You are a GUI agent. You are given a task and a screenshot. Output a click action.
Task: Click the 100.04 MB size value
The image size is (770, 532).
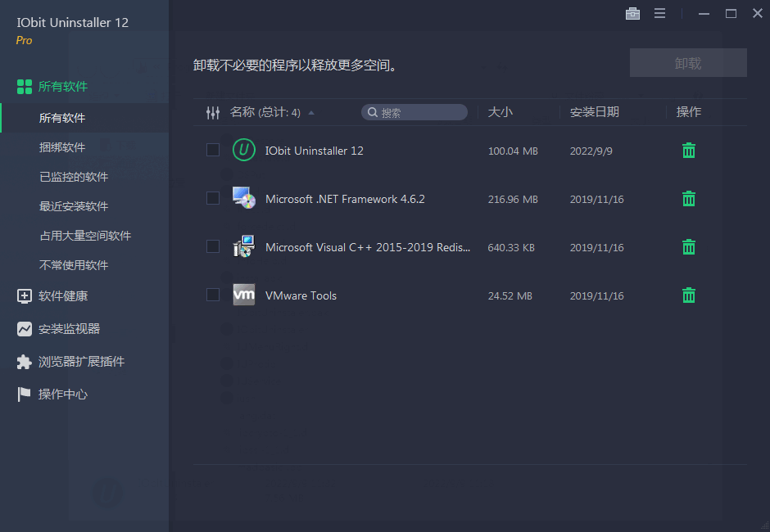[513, 151]
